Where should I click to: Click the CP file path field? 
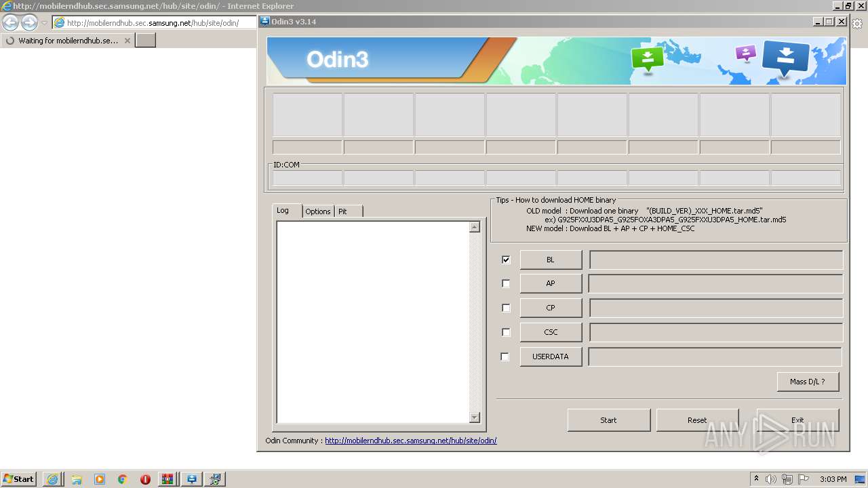click(x=716, y=308)
